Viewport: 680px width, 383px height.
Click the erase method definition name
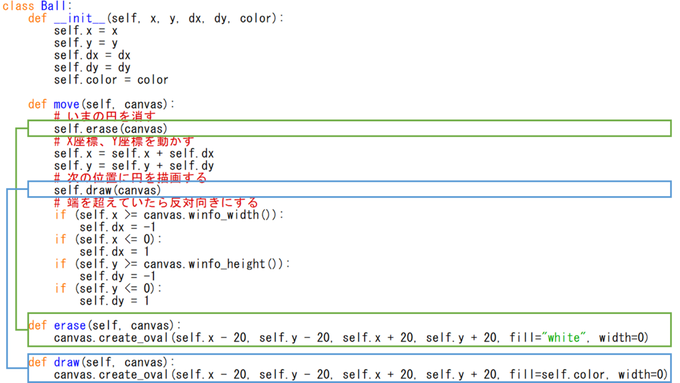pos(69,326)
